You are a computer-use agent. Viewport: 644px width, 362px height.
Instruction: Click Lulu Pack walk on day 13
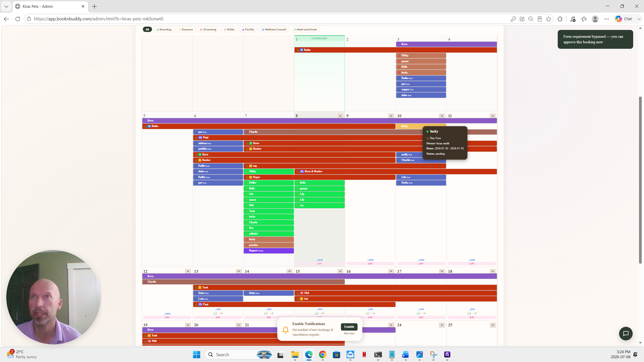tap(218, 299)
